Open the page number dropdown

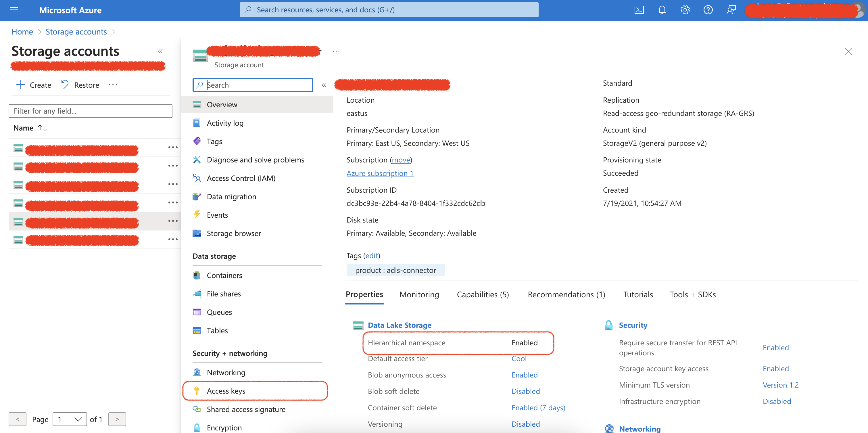click(x=70, y=419)
